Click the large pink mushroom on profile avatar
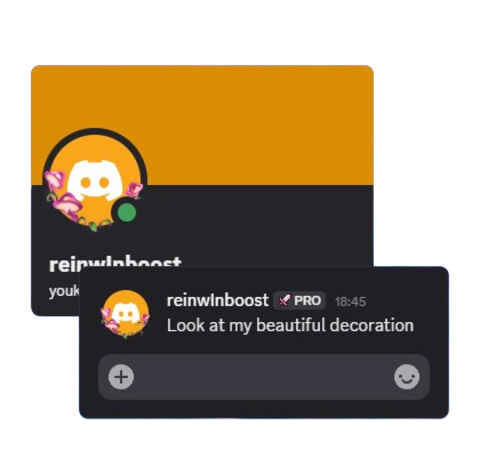The image size is (480, 450). (68, 204)
